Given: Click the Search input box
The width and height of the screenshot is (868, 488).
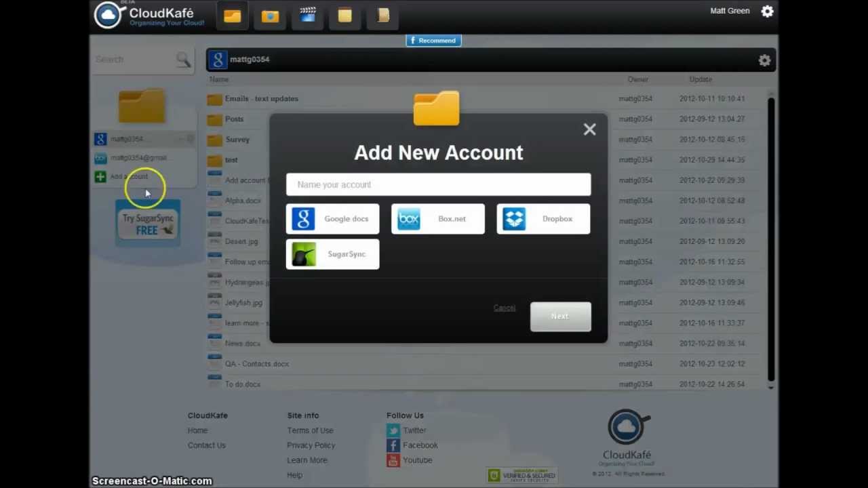Looking at the screenshot, I should [134, 60].
